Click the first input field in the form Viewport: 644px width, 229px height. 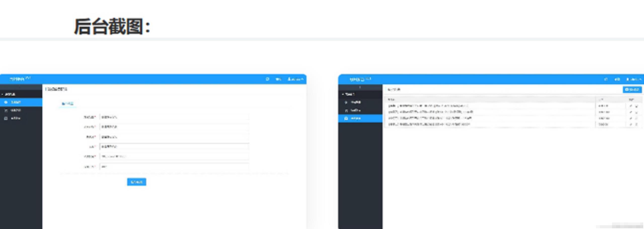click(x=174, y=117)
